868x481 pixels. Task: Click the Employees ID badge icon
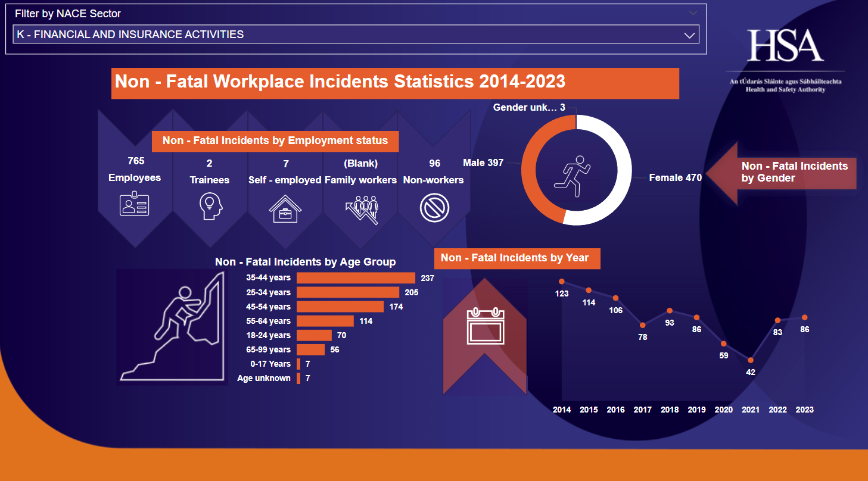coord(135,204)
